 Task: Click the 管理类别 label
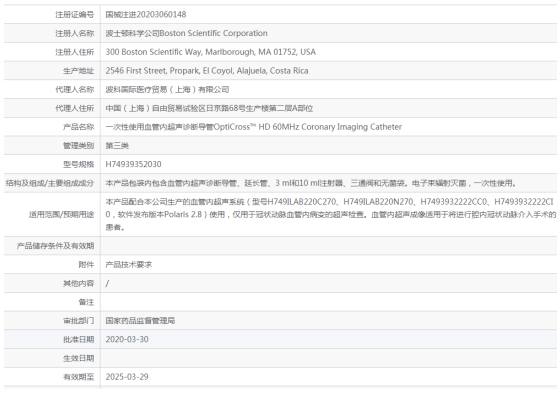click(x=78, y=146)
